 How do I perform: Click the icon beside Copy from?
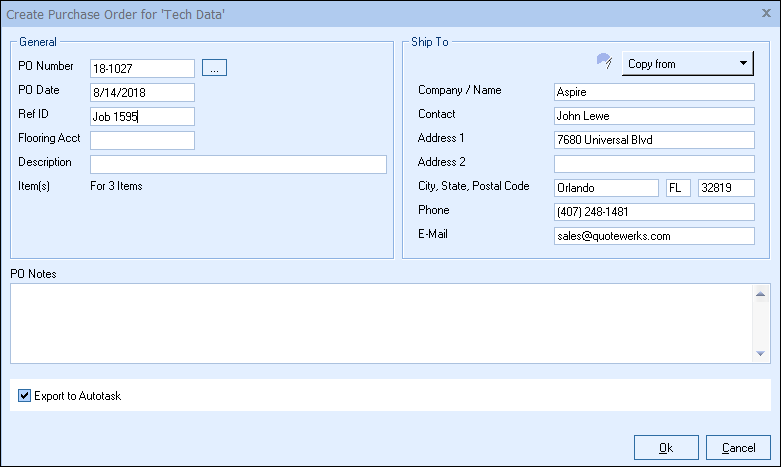pyautogui.click(x=603, y=62)
